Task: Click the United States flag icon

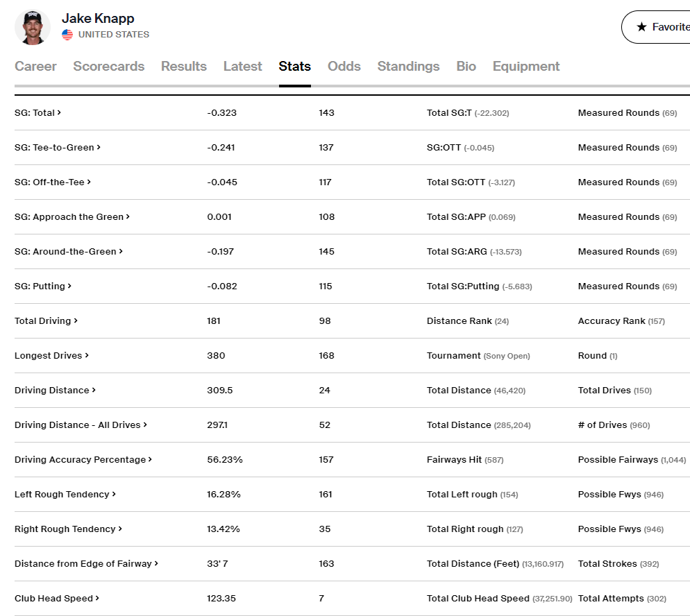Action: [67, 35]
